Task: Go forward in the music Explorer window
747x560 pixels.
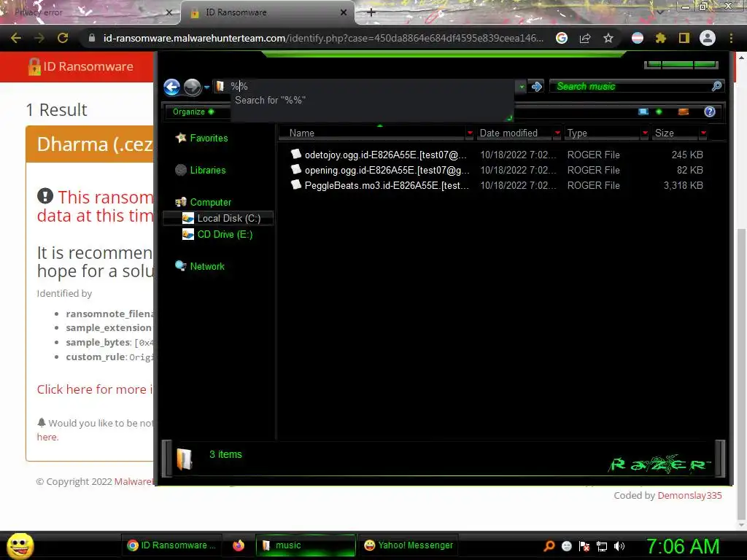Action: pyautogui.click(x=193, y=87)
